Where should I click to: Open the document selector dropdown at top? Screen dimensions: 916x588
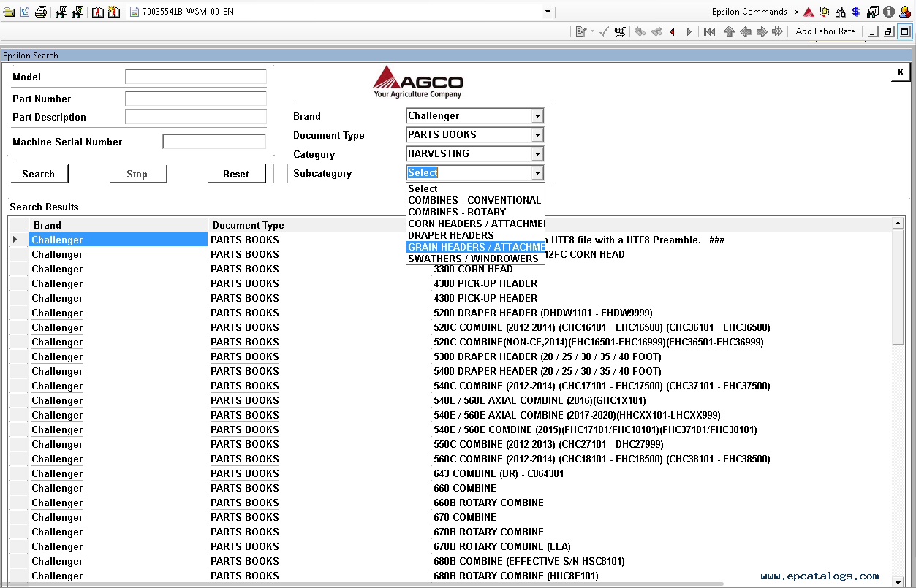pyautogui.click(x=548, y=12)
